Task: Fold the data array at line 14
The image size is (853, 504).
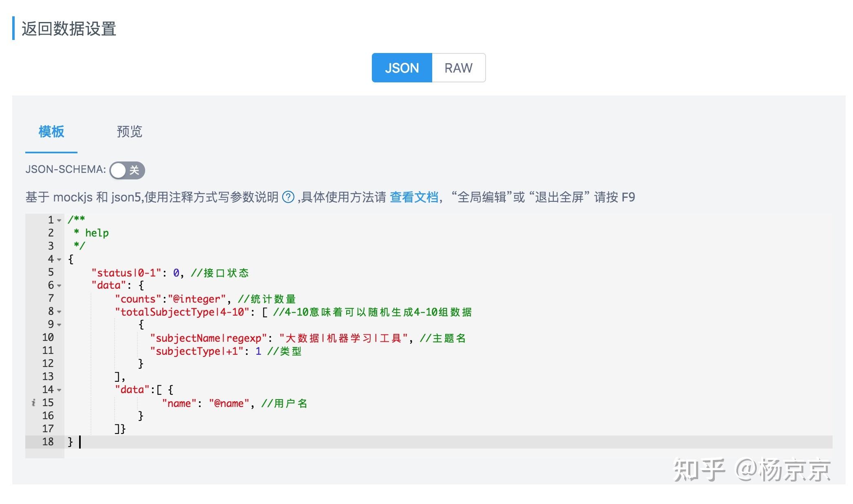Action: click(60, 390)
